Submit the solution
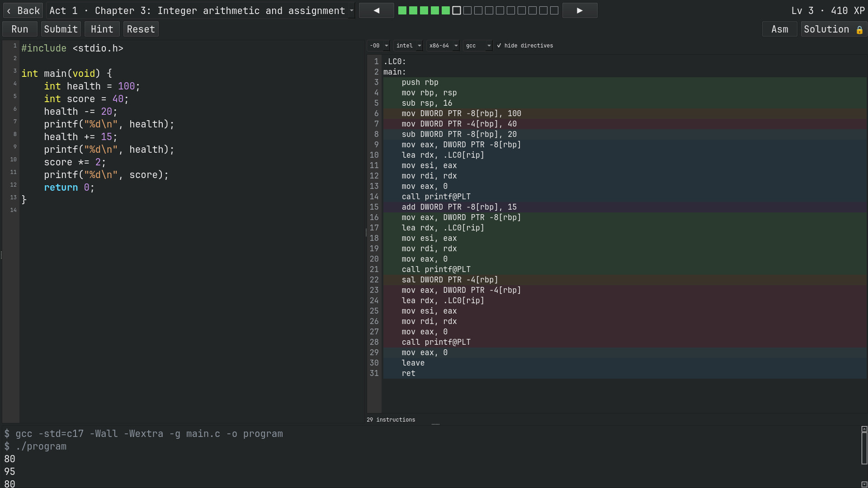The height and width of the screenshot is (488, 868). [61, 29]
